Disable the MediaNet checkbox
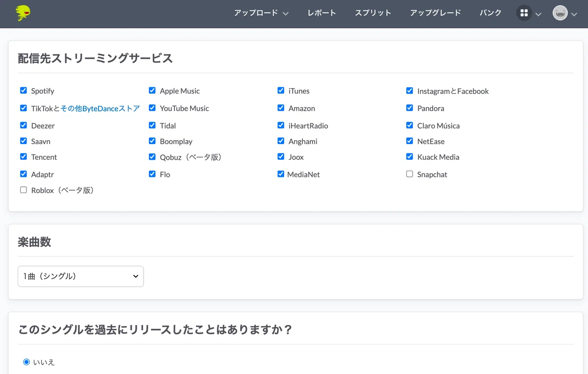The image size is (588, 374). [281, 174]
